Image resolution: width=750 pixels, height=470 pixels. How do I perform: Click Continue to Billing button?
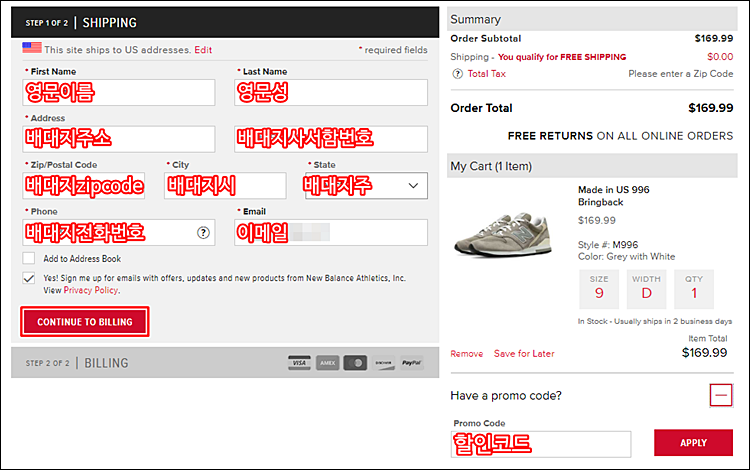(x=85, y=322)
